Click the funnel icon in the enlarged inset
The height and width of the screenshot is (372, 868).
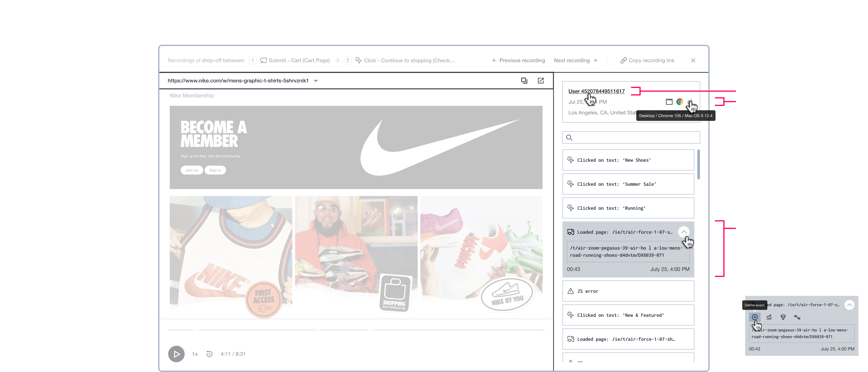[x=783, y=317]
